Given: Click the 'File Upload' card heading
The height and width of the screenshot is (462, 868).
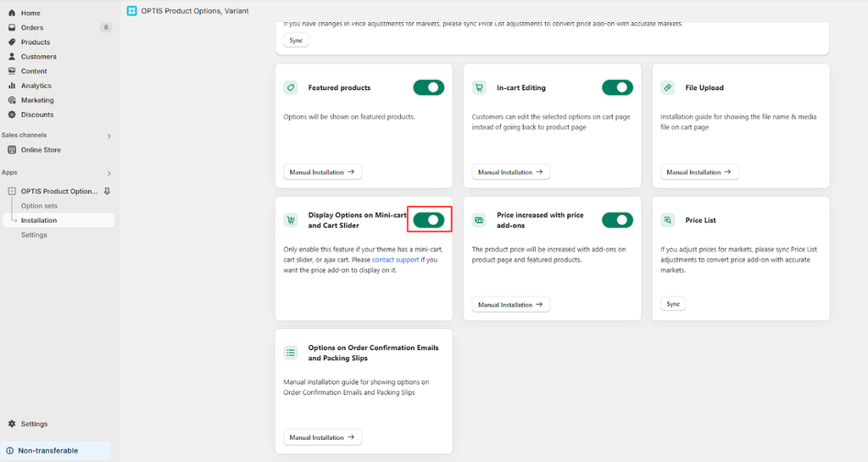Looking at the screenshot, I should coord(704,87).
